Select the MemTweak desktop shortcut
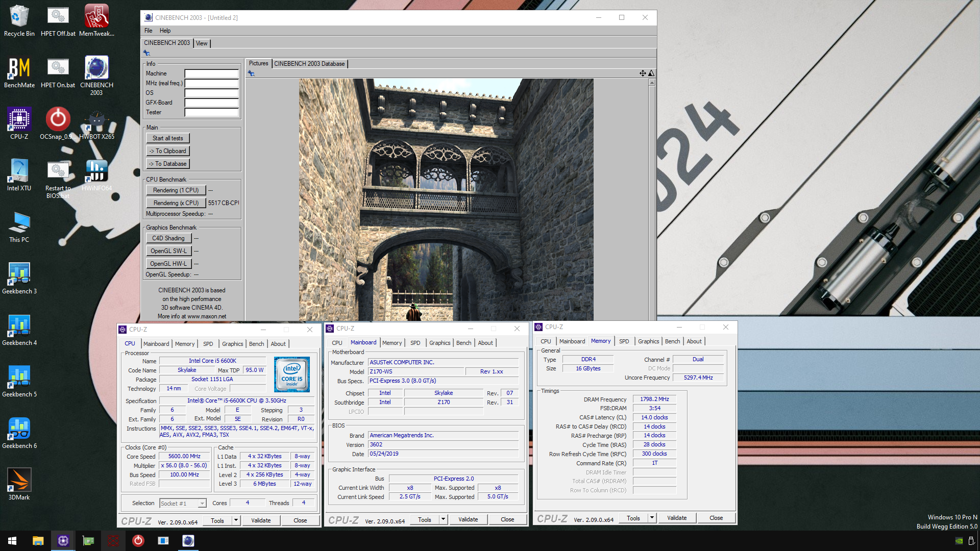The image size is (980, 551). tap(96, 20)
